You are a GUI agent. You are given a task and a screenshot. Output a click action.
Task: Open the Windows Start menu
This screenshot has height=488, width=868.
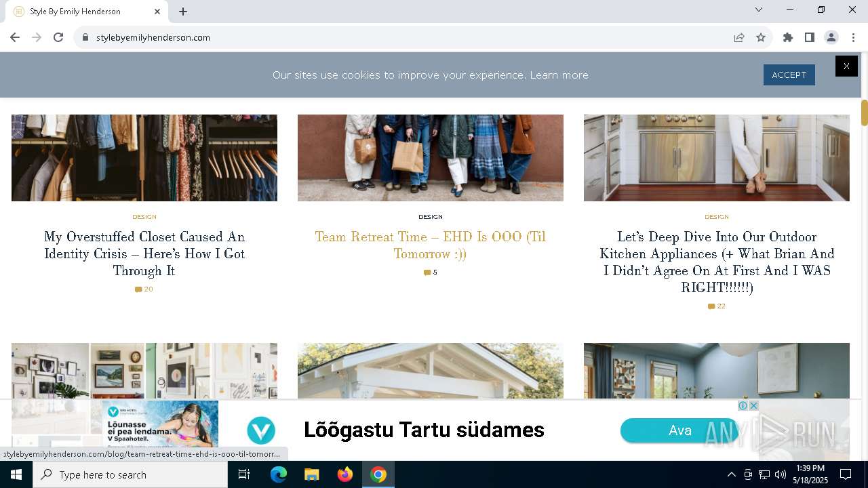pos(16,474)
